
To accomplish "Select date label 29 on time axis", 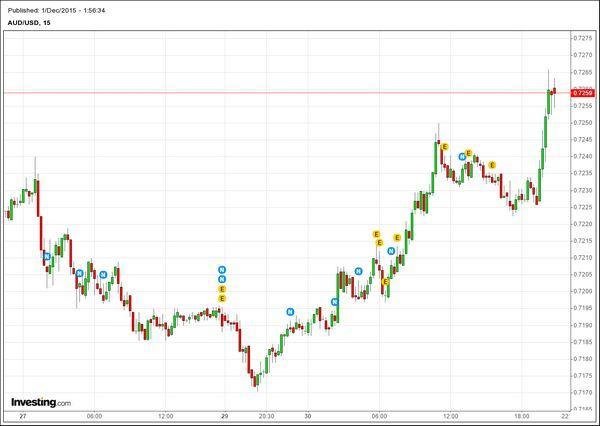I will coord(225,416).
